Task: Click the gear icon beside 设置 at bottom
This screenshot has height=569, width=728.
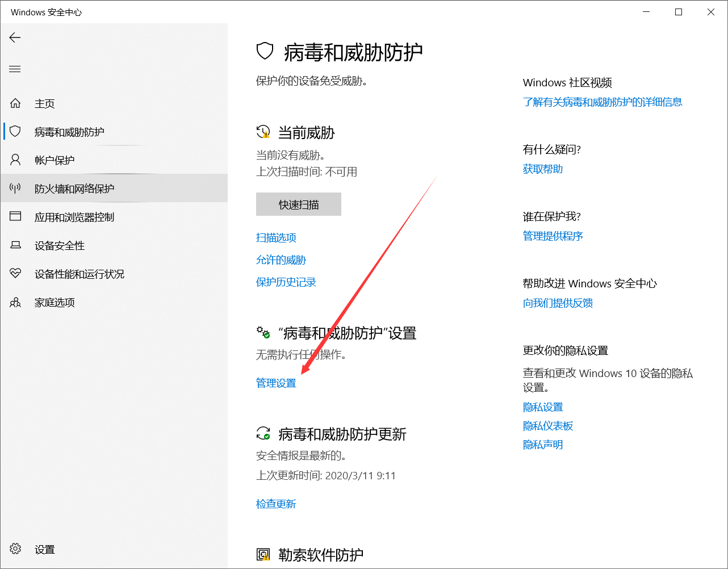Action: 15,549
